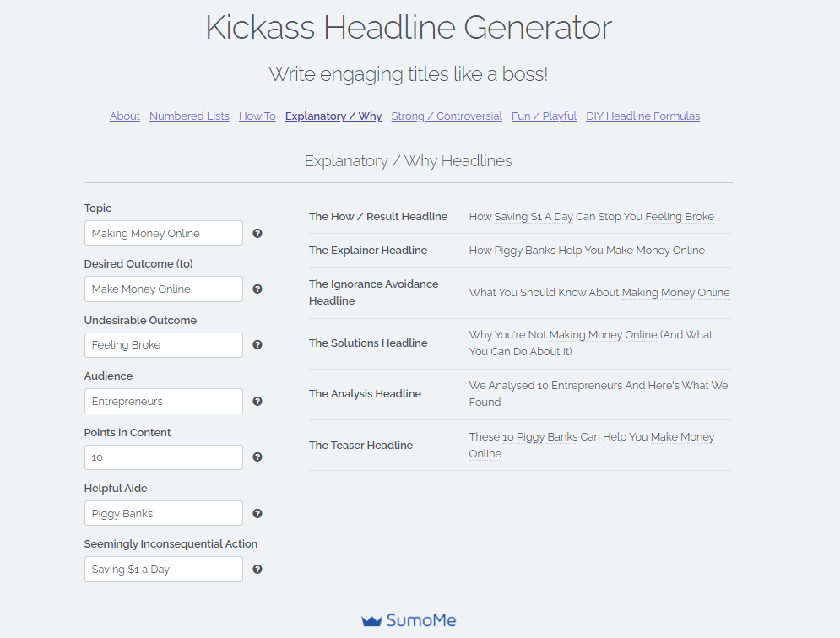Click the Piggy Banks input field

coord(164,513)
